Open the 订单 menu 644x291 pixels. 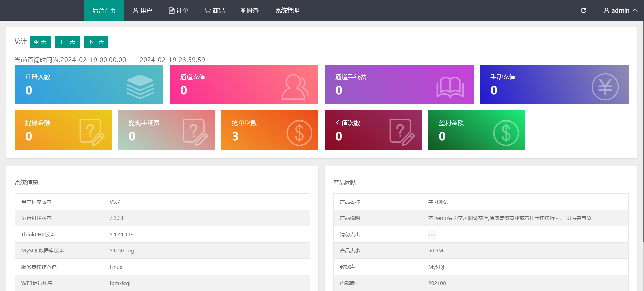[178, 11]
